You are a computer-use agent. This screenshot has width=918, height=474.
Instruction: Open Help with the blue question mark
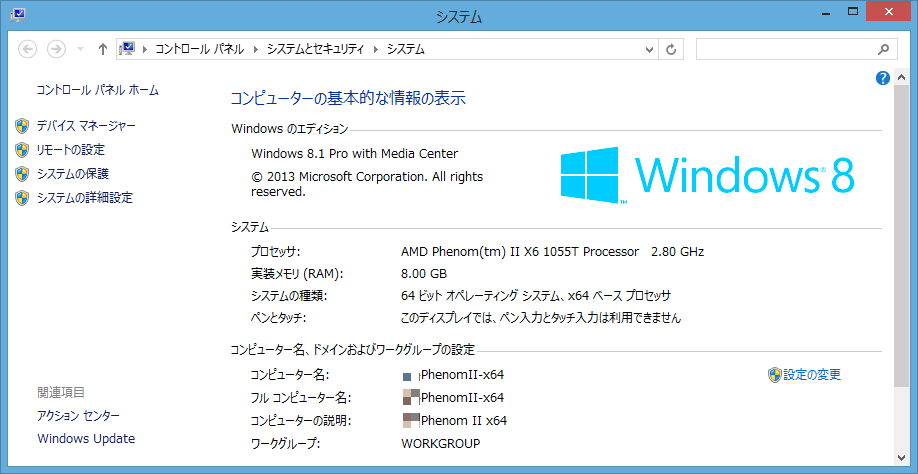[x=883, y=78]
